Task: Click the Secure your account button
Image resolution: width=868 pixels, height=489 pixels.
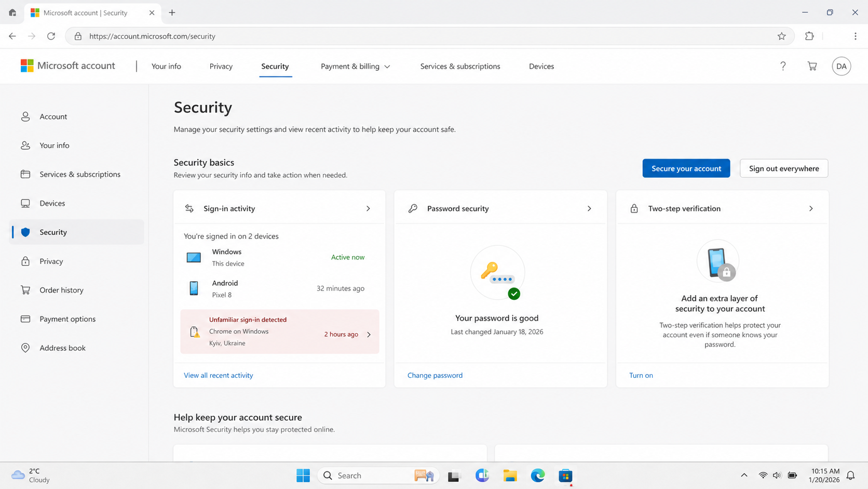Action: coord(686,168)
